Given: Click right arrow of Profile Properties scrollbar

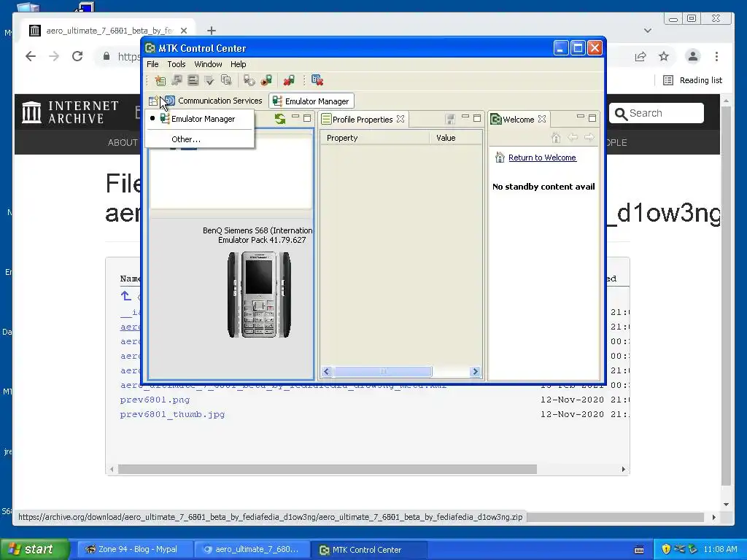Looking at the screenshot, I should [x=475, y=371].
